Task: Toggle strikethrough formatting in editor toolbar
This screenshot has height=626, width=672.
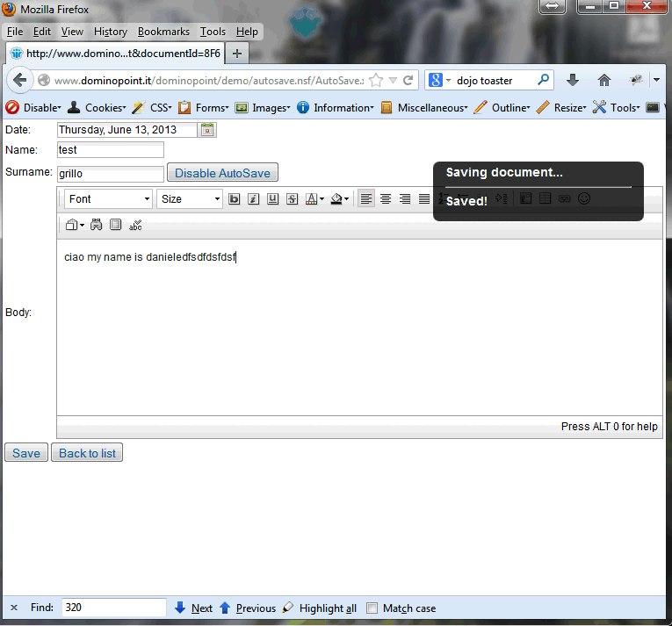Action: coord(292,198)
